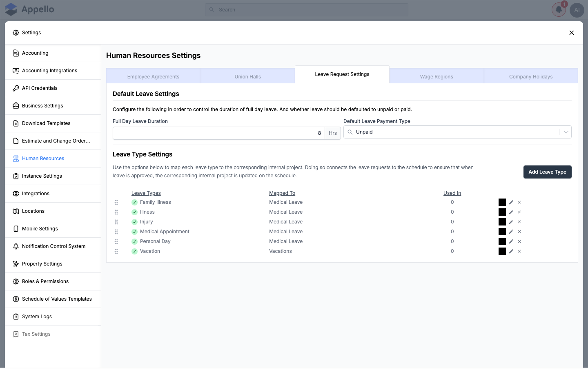588x375 pixels.
Task: Sort by Leave Types column header
Action: (146, 193)
